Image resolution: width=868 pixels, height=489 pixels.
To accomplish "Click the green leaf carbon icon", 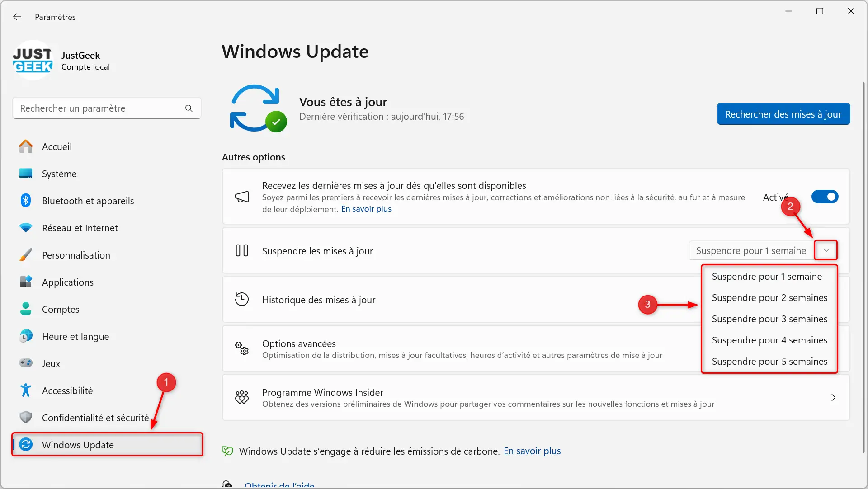I will pyautogui.click(x=227, y=451).
